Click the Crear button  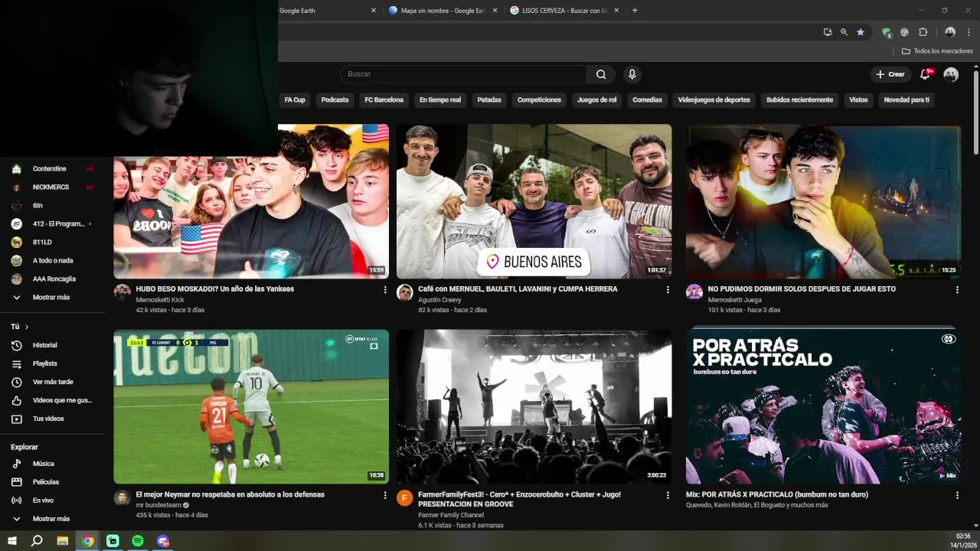click(890, 74)
